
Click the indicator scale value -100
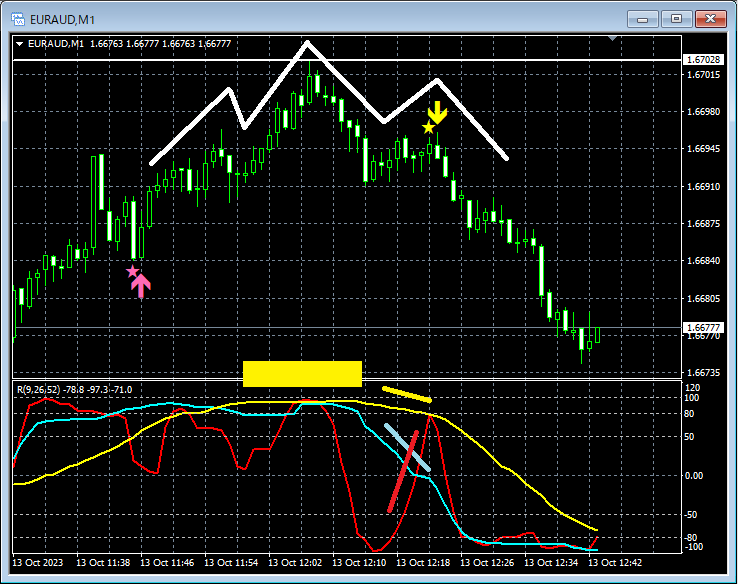(x=693, y=547)
